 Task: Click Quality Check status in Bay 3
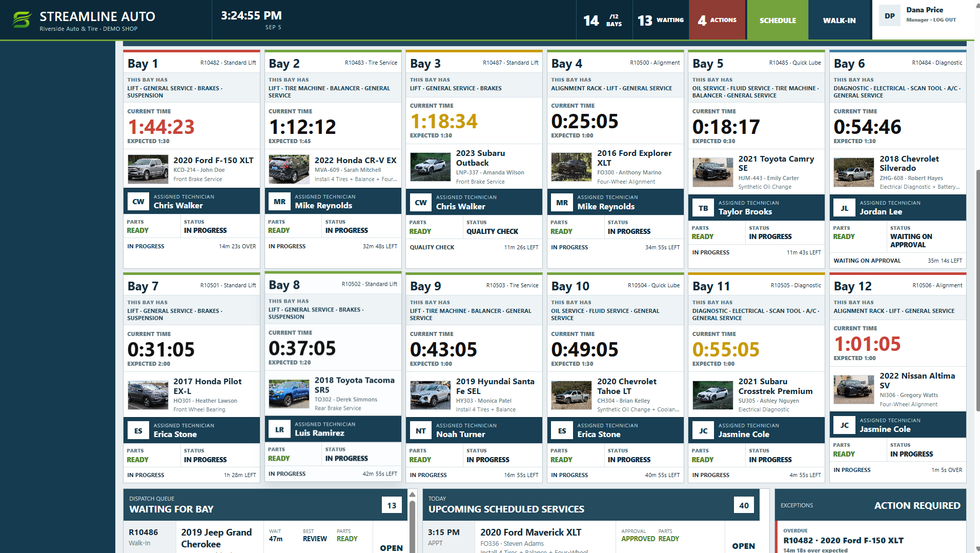point(492,231)
